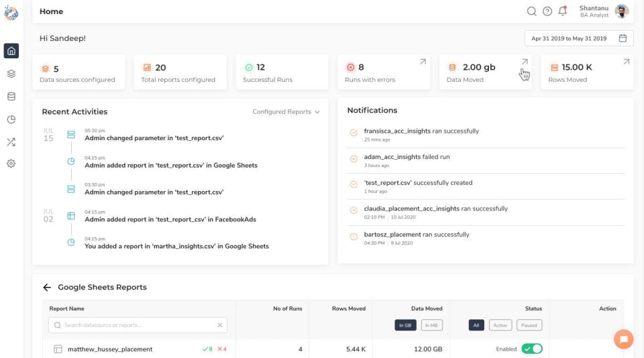Screen dimensions: 644x358
Task: Toggle matthew_hussey_placement Enabled switch
Action: click(532, 349)
